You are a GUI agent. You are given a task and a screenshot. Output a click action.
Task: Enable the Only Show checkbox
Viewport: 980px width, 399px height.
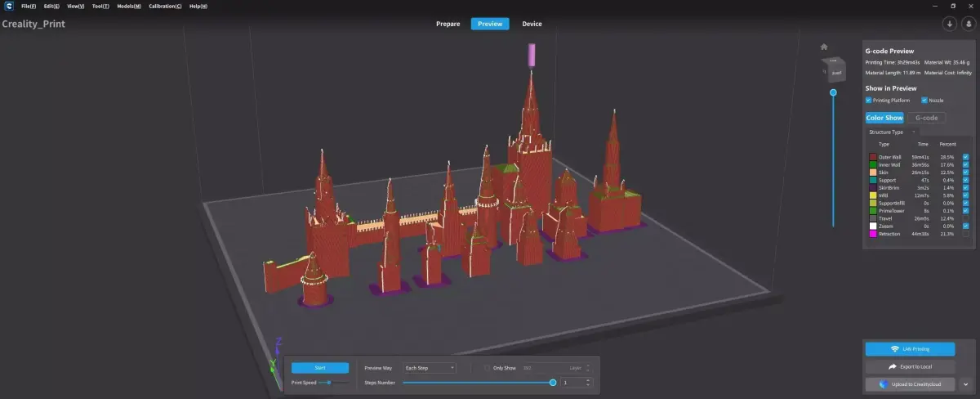point(488,368)
